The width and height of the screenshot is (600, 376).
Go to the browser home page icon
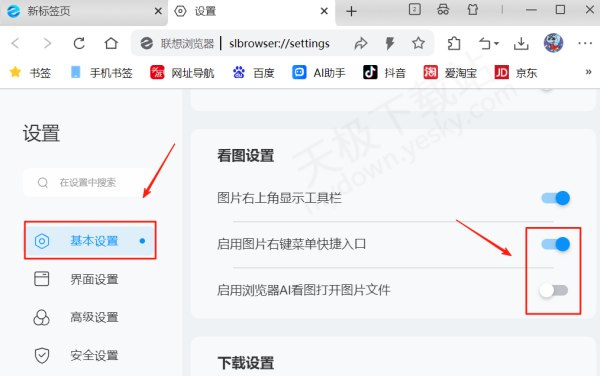[111, 43]
